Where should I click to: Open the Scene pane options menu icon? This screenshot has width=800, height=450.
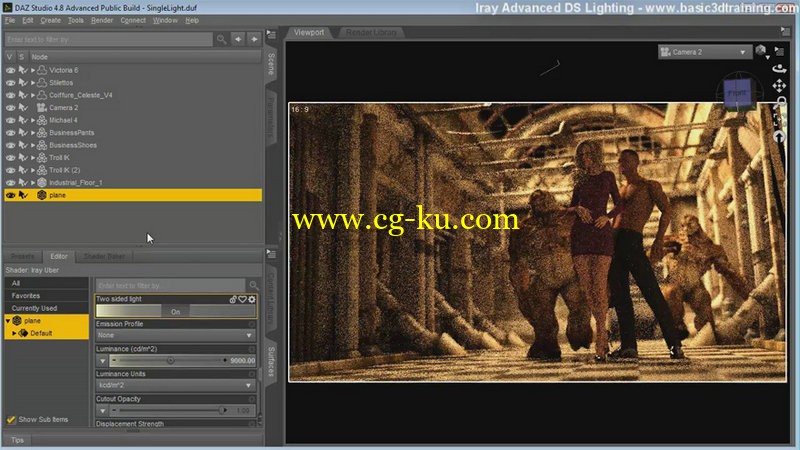[x=271, y=35]
